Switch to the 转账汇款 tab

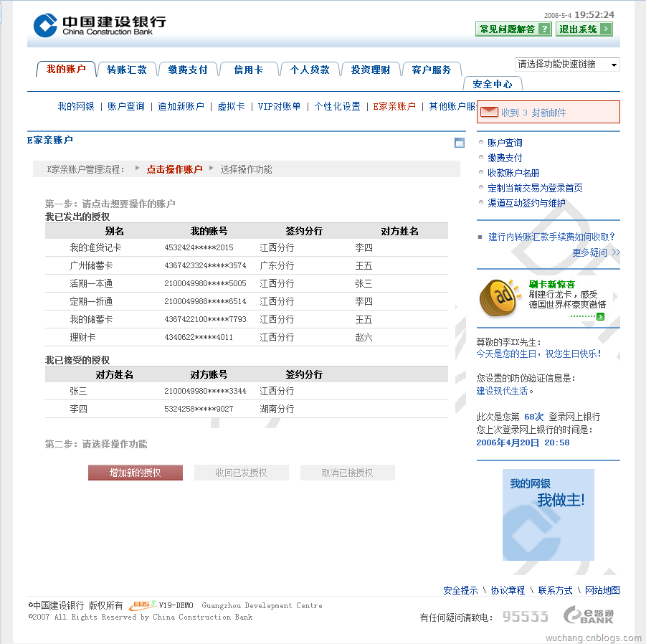[x=127, y=70]
